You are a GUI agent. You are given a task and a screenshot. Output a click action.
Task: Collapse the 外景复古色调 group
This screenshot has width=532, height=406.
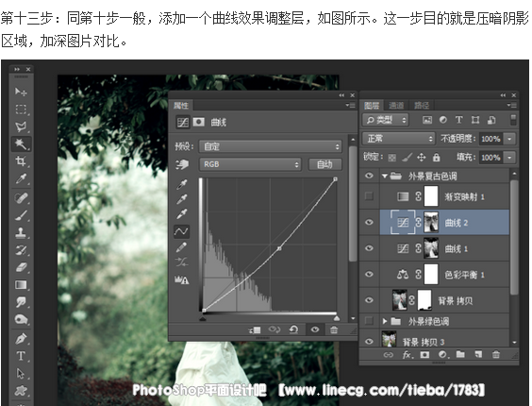385,176
